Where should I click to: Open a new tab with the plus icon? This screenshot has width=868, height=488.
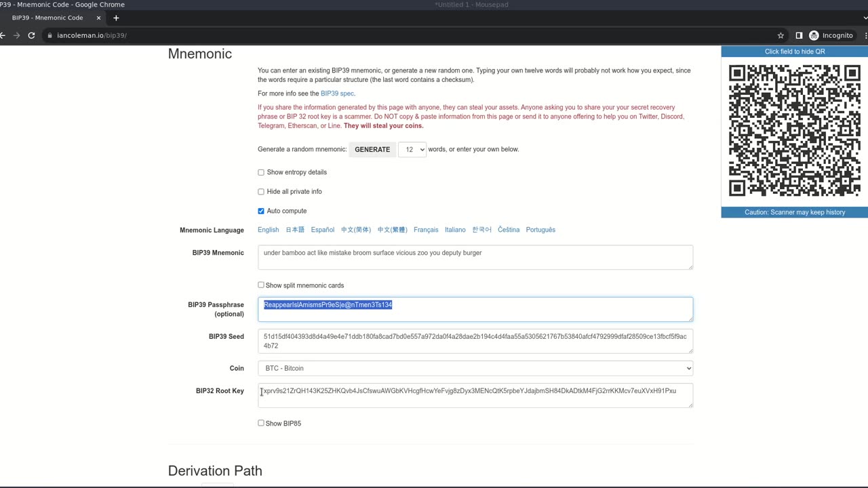coord(116,18)
